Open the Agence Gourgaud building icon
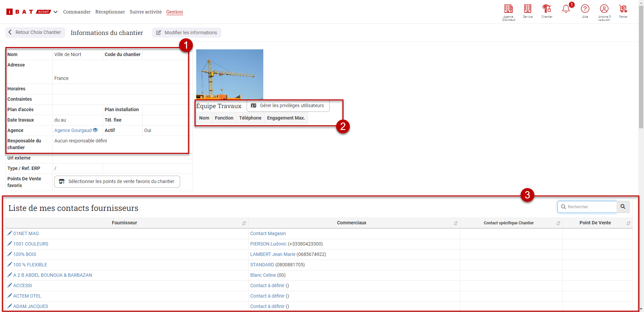Viewport: 644px width, 312px height. pos(508,9)
